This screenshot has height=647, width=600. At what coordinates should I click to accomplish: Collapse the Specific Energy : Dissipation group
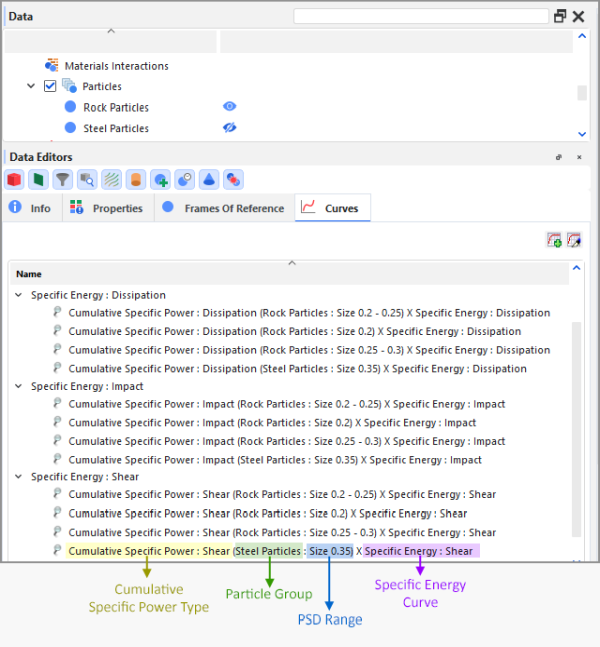[18, 296]
